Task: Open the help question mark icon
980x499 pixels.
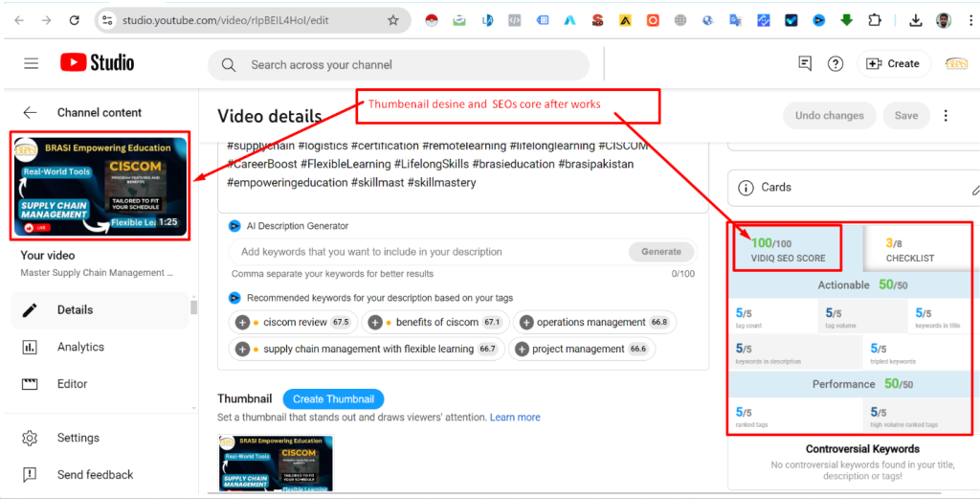Action: click(x=835, y=64)
